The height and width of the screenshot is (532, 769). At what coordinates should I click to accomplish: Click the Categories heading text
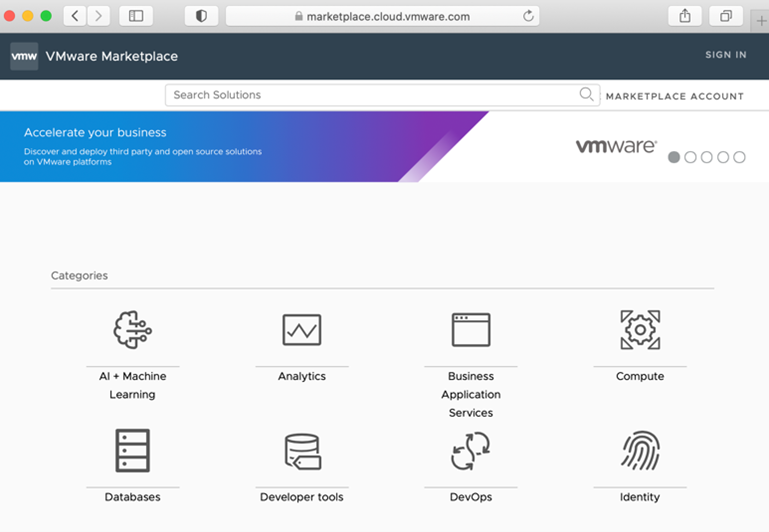tap(79, 276)
